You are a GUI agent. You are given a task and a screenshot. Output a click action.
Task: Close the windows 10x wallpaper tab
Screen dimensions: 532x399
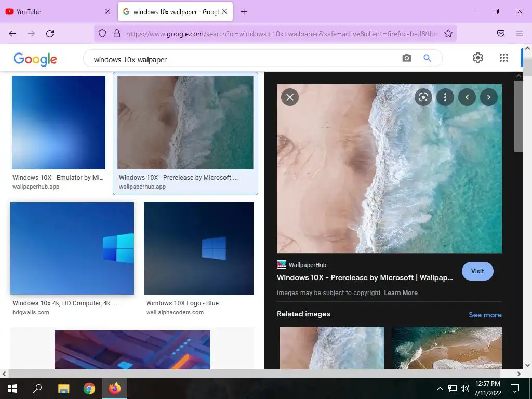[224, 11]
